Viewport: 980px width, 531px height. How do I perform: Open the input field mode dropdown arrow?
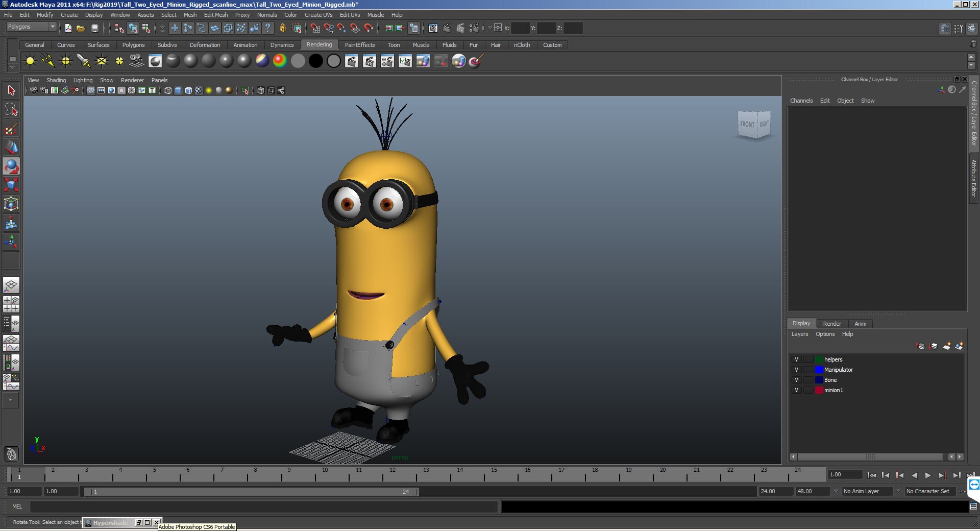pos(489,28)
